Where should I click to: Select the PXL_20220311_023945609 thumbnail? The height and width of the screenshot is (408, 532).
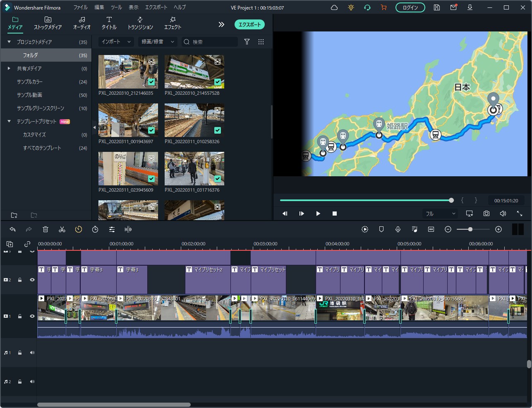tap(128, 168)
